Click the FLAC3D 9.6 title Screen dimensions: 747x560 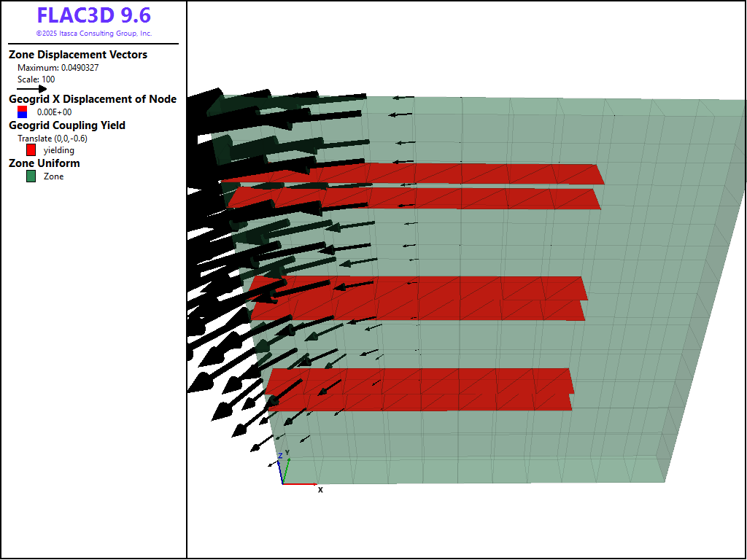(x=93, y=15)
